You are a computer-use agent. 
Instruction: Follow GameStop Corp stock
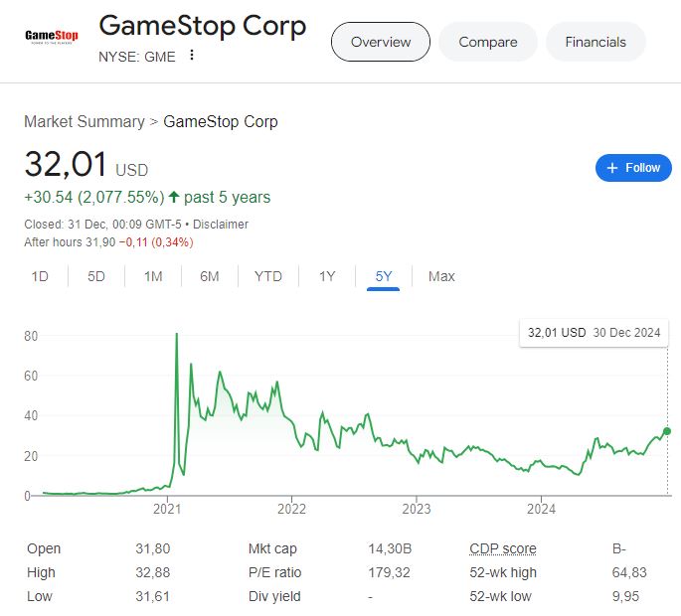click(633, 168)
